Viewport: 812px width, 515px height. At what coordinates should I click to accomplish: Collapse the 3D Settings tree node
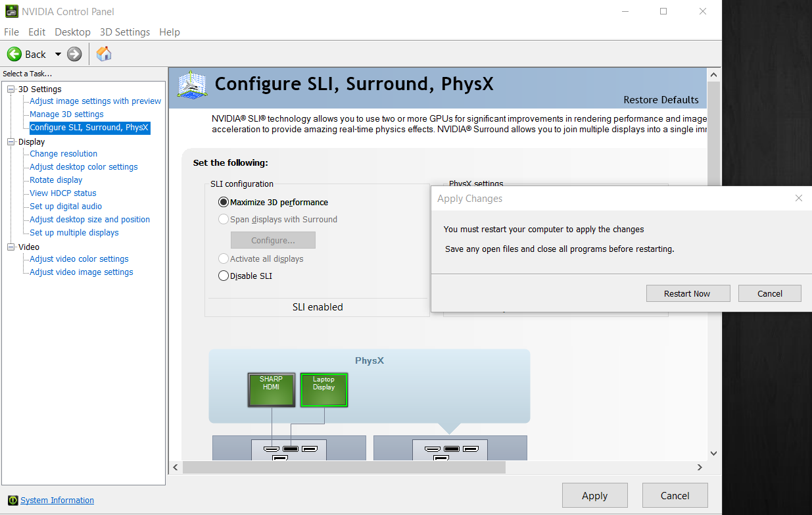11,89
